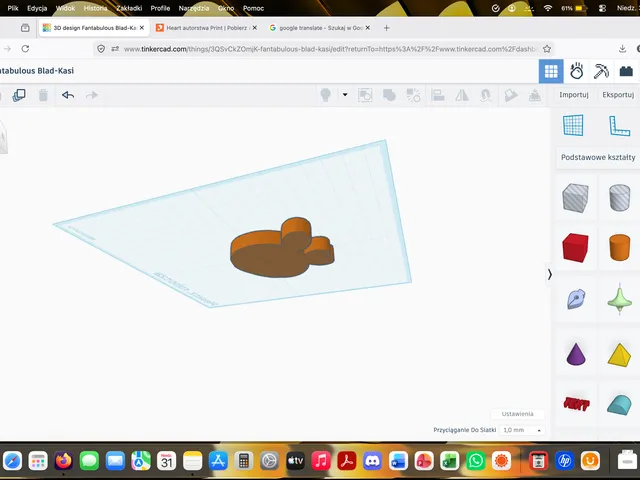Pick the red box shape
640x480 pixels.
click(x=575, y=247)
